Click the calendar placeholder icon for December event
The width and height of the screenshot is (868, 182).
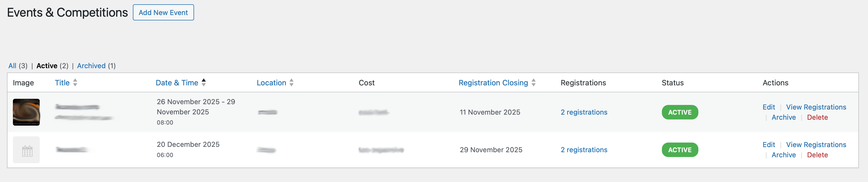(26, 150)
